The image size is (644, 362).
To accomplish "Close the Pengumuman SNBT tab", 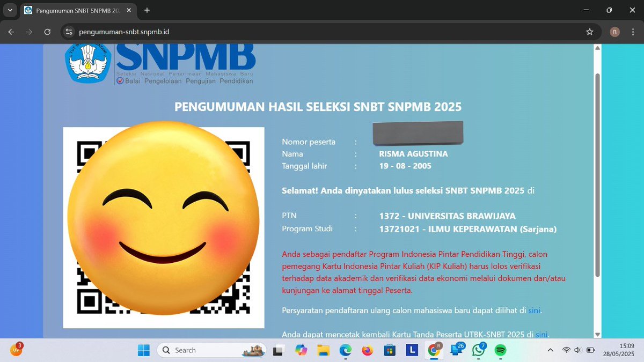I will tap(129, 10).
